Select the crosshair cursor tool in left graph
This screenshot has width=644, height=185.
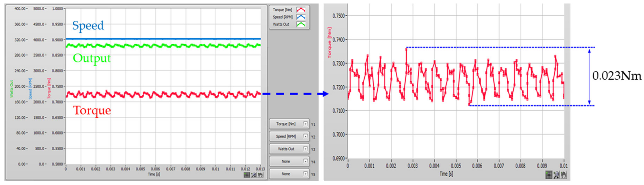click(x=247, y=175)
